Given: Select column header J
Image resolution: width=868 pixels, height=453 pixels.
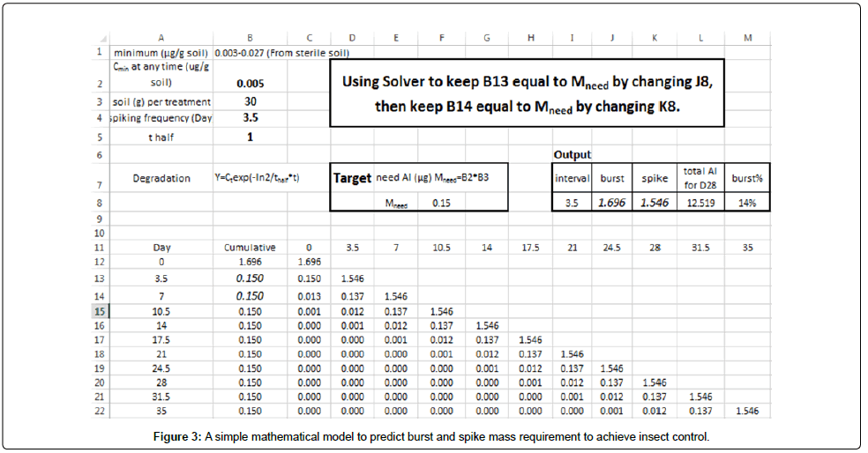Looking at the screenshot, I should (614, 38).
